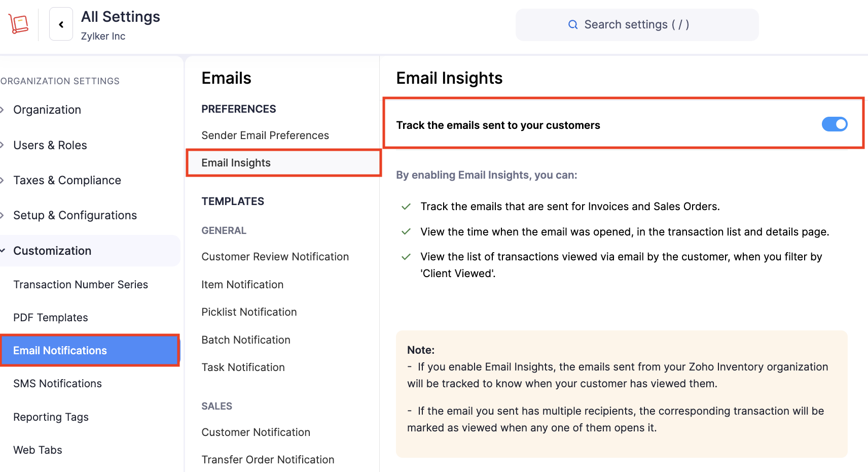
Task: Open the Batch Notification template
Action: tap(246, 340)
